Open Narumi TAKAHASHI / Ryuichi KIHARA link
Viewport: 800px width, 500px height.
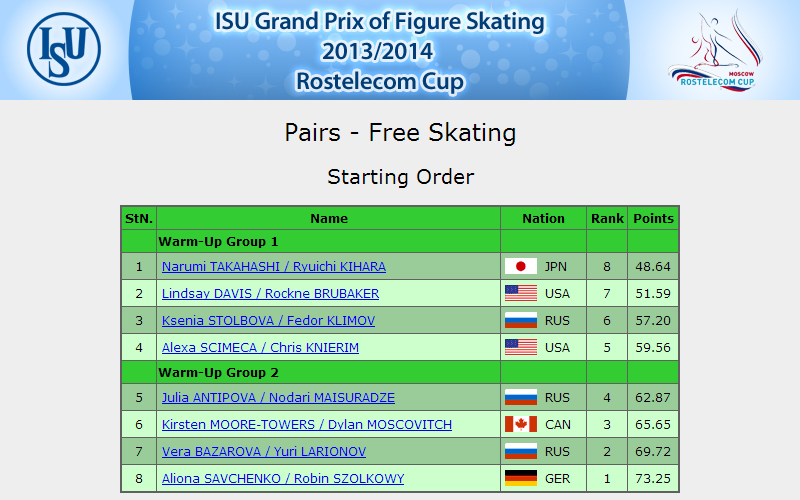(x=273, y=267)
